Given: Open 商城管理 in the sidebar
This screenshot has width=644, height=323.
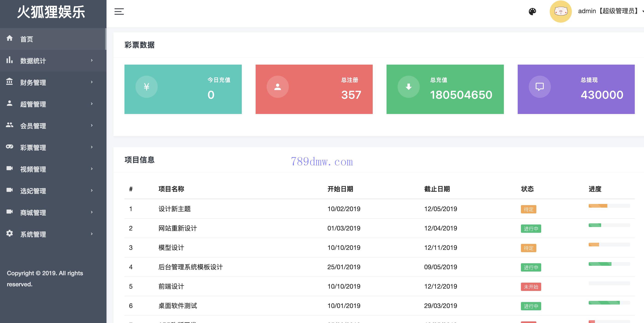Looking at the screenshot, I should point(33,213).
